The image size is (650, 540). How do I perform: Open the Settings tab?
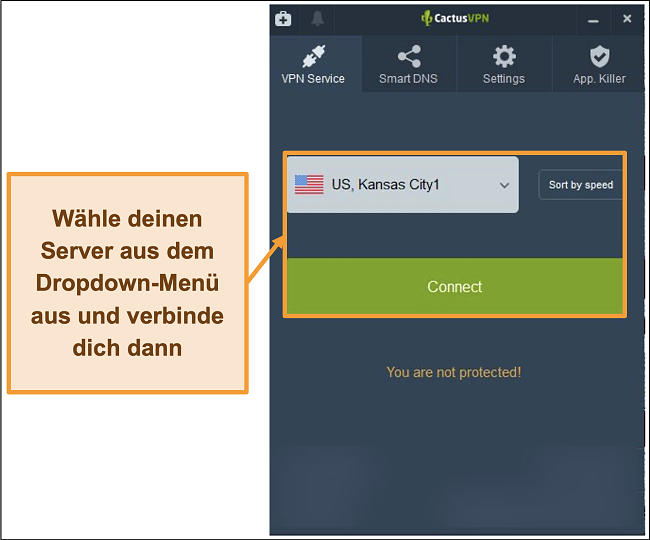504,64
